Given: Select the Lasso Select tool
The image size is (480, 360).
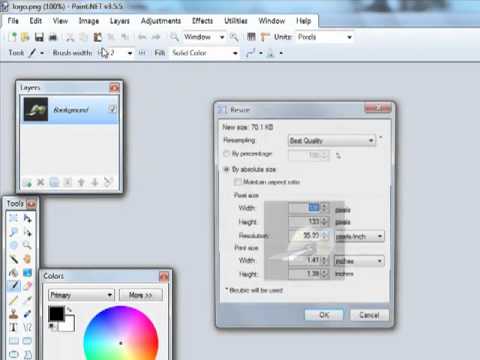Looking at the screenshot, I should tap(13, 232).
